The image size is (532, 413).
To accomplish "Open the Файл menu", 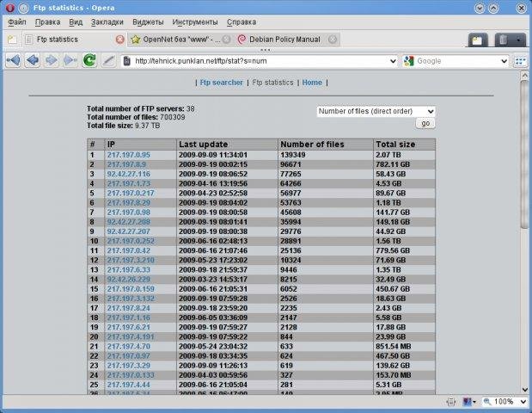I will [x=17, y=22].
